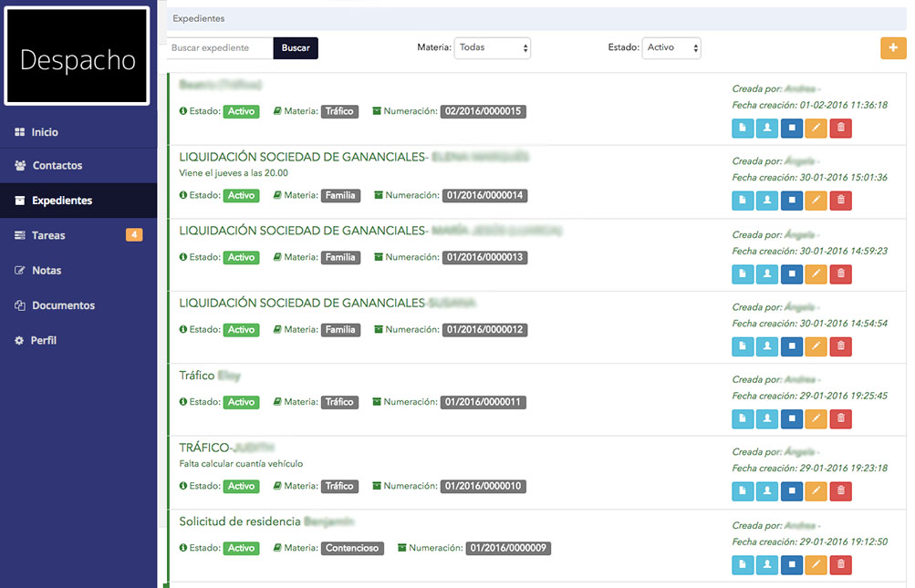
Task: Expand the Estado filter dropdown
Action: coord(671,48)
